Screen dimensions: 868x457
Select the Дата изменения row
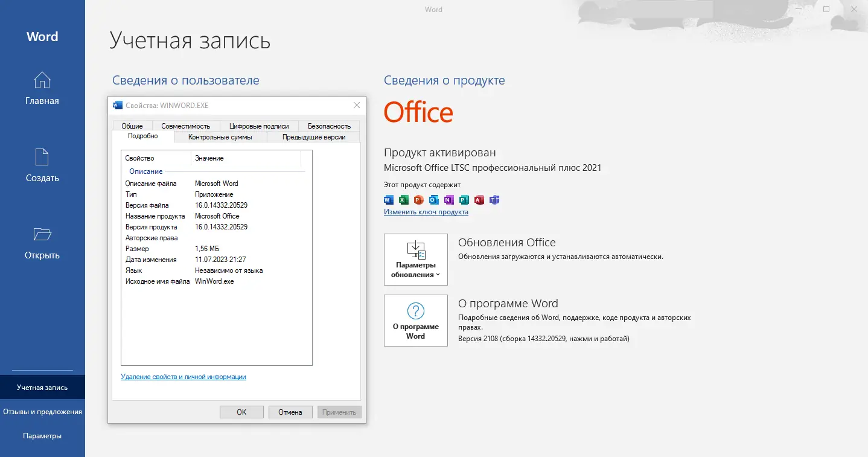pyautogui.click(x=217, y=260)
